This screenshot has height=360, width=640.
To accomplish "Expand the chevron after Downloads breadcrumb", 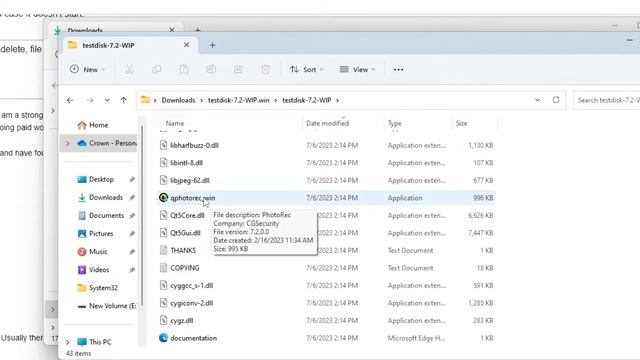I will 202,100.
